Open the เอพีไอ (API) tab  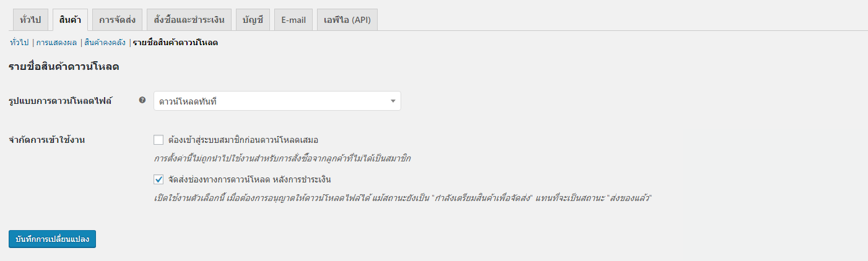tap(347, 20)
